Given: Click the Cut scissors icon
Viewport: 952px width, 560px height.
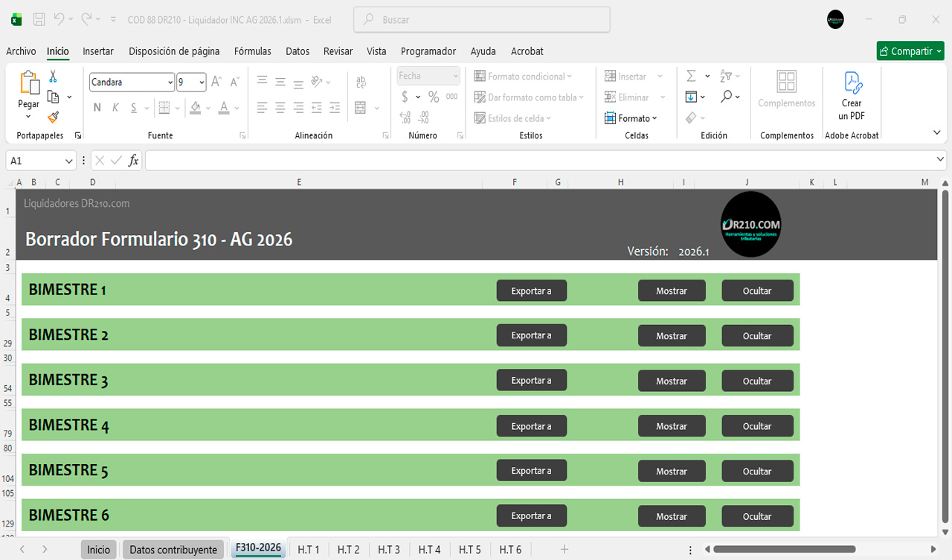Looking at the screenshot, I should tap(53, 77).
